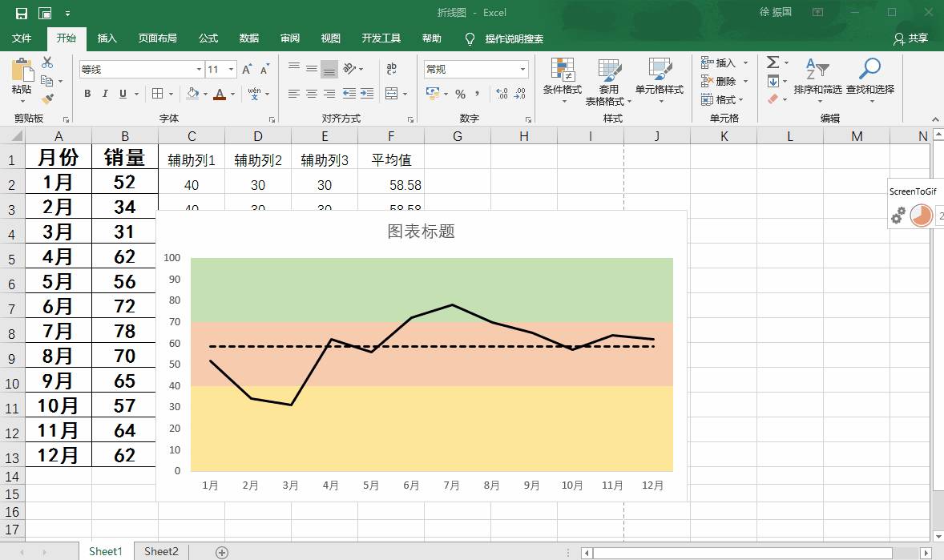This screenshot has width=944, height=560.
Task: Click 套用表格格式 format as table
Action: [609, 82]
